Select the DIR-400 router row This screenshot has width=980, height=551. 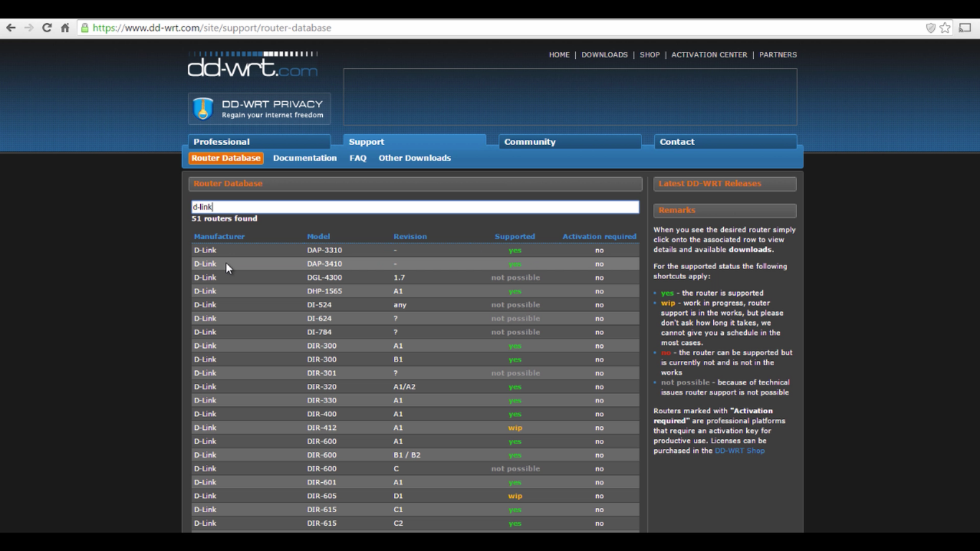(415, 414)
